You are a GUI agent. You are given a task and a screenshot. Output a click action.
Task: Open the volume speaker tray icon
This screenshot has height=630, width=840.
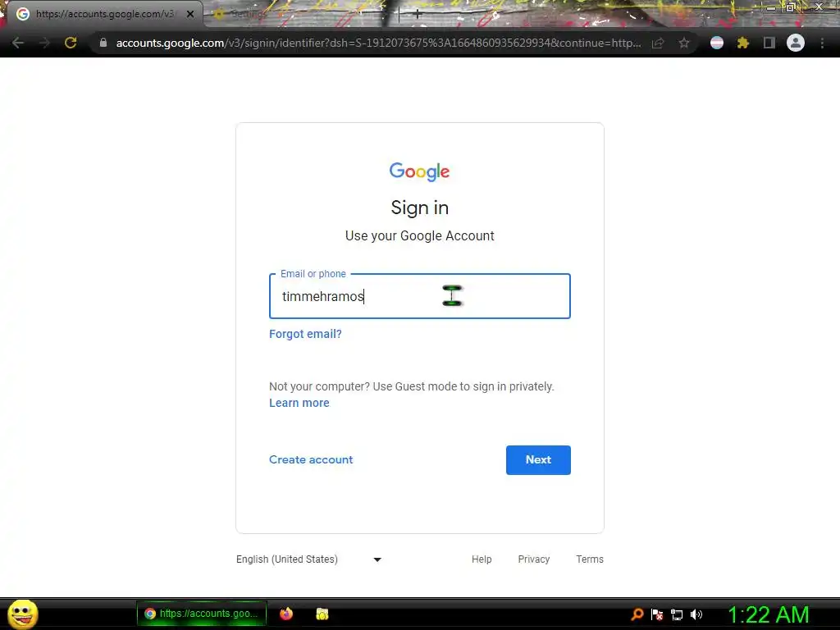click(696, 614)
